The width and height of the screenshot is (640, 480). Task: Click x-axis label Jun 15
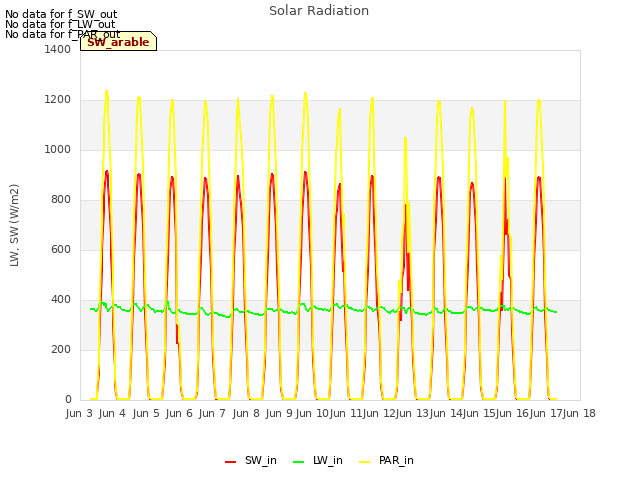(x=479, y=413)
